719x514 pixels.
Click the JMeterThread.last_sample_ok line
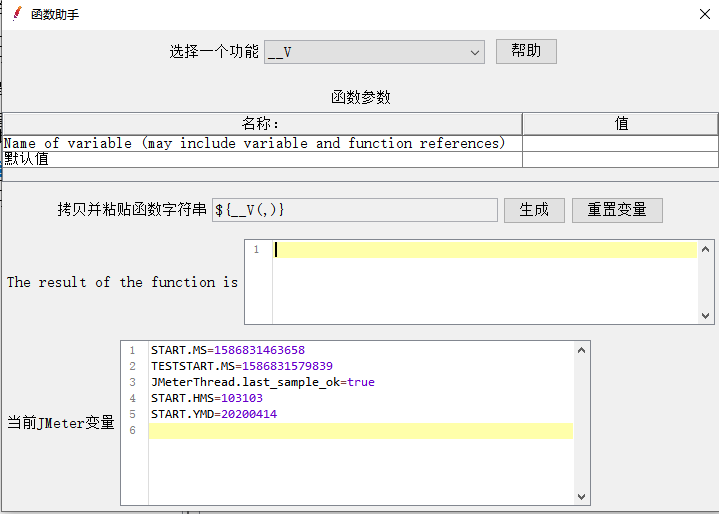point(262,382)
